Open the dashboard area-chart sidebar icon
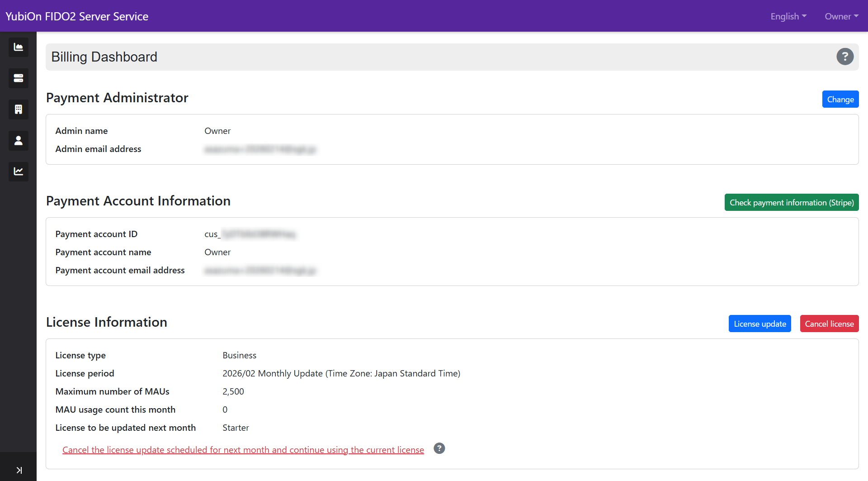The image size is (868, 481). [18, 47]
